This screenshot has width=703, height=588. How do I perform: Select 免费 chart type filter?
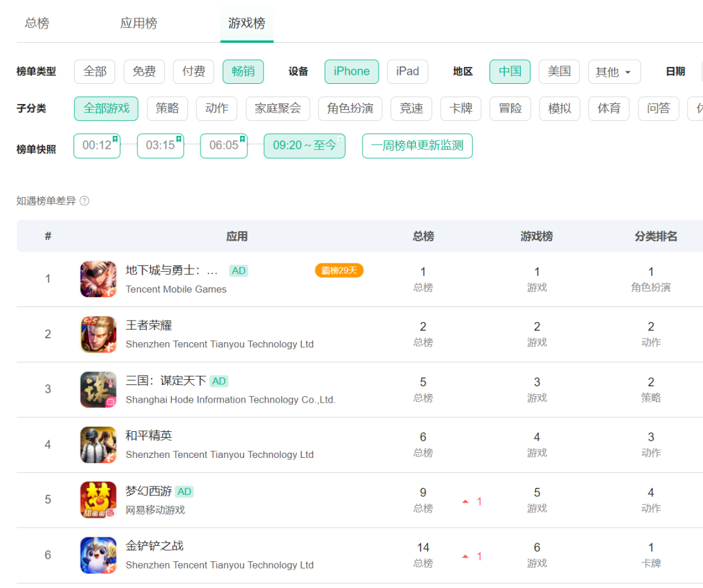[x=144, y=72]
